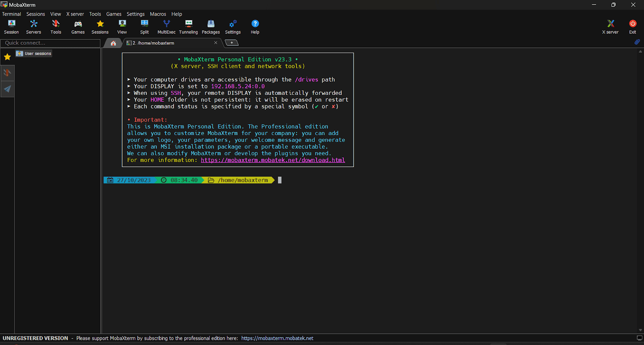Click the 27/10/2023 date prompt segment
Screen dimensions: 644x345
pyautogui.click(x=130, y=180)
